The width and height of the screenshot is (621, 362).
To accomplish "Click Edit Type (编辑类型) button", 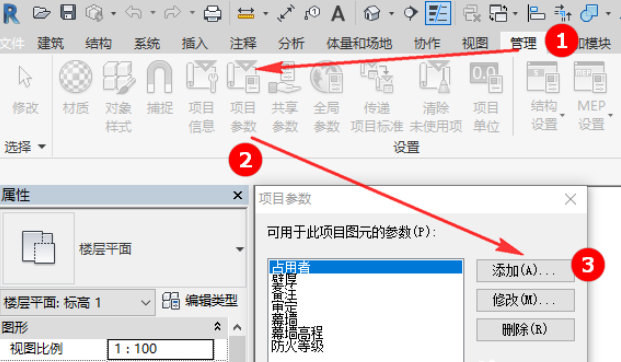I will click(200, 301).
